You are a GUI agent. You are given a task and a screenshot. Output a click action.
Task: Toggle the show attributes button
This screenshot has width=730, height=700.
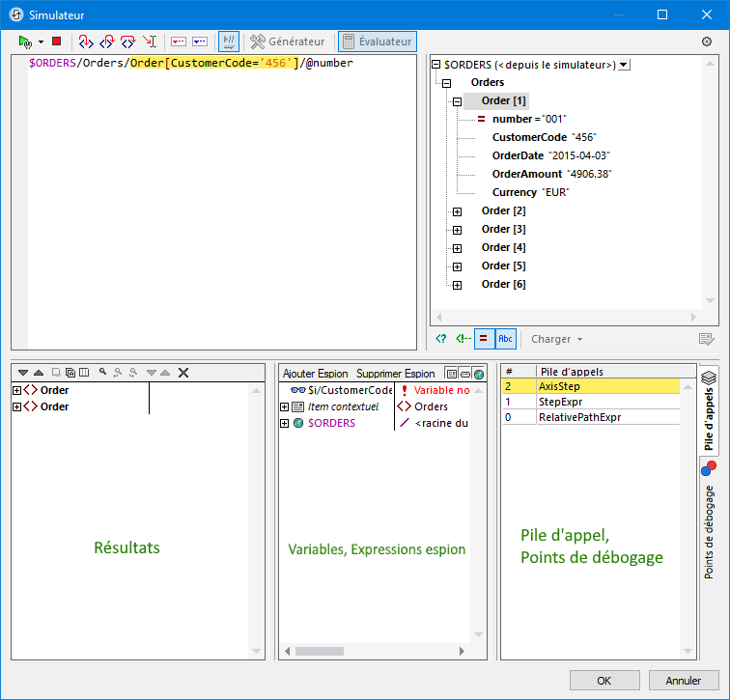tap(484, 339)
